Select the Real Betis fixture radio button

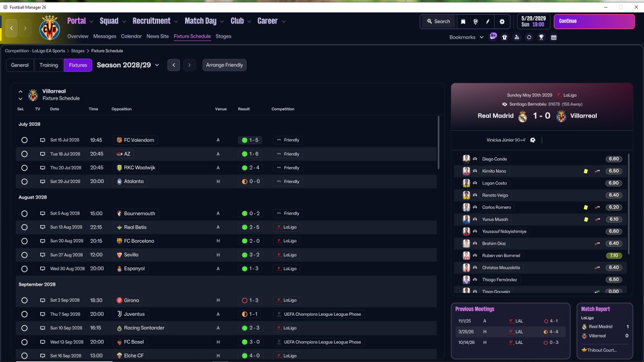click(x=24, y=227)
